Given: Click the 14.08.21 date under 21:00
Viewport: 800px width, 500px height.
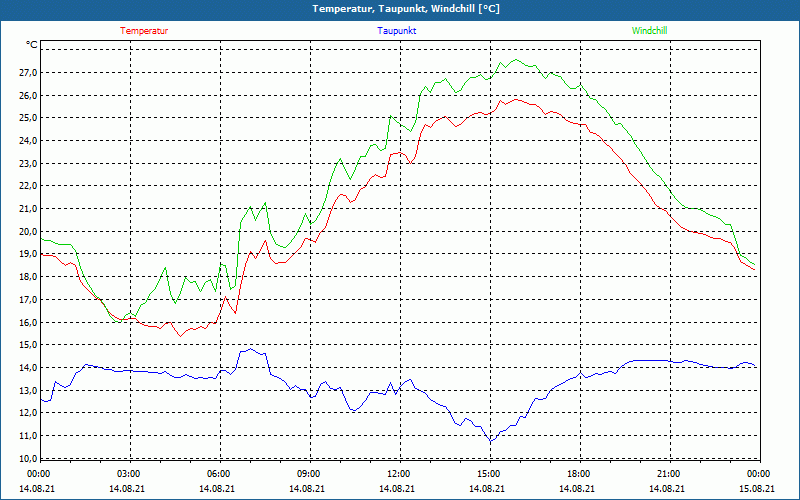Looking at the screenshot, I should tap(667, 489).
